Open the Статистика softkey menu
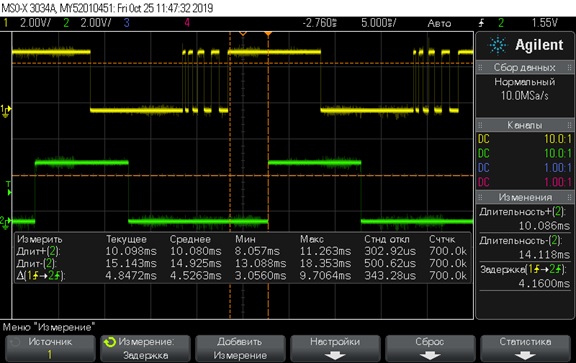This screenshot has height=363, width=576. (525, 348)
